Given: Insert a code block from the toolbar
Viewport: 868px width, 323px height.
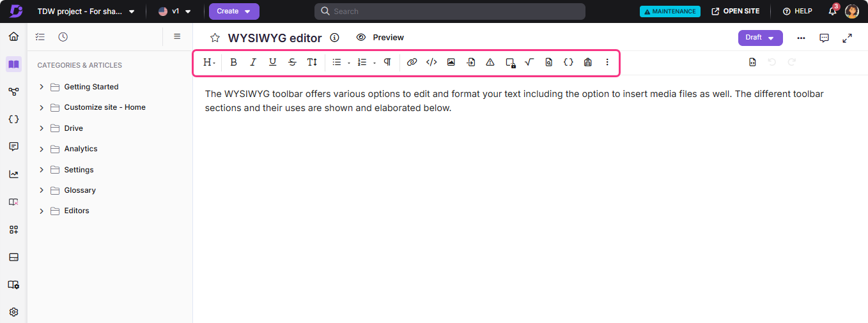Looking at the screenshot, I should pos(431,62).
